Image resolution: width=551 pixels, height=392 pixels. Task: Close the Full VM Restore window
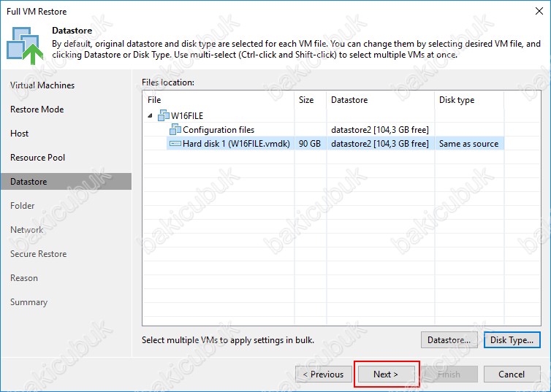click(x=539, y=11)
